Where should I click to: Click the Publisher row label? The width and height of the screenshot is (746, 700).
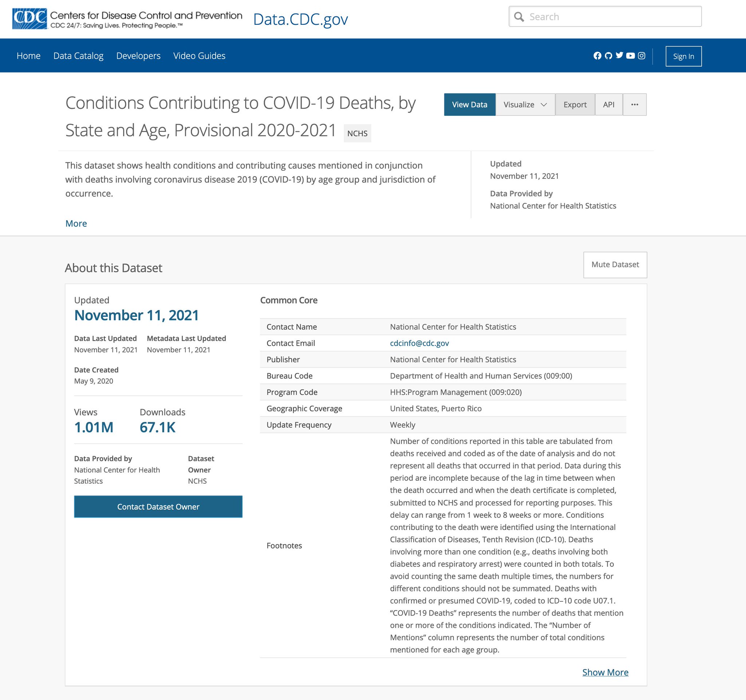283,360
